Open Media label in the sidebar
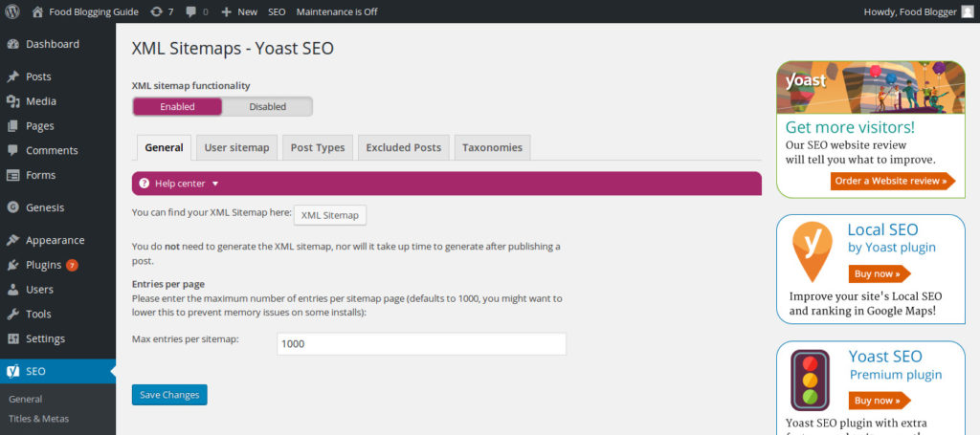This screenshot has height=435, width=980. click(40, 101)
